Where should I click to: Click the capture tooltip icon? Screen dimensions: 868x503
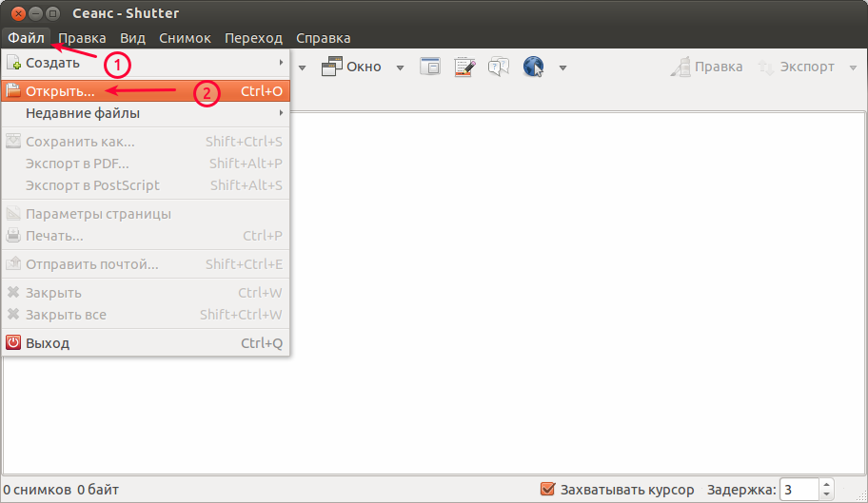coord(499,67)
